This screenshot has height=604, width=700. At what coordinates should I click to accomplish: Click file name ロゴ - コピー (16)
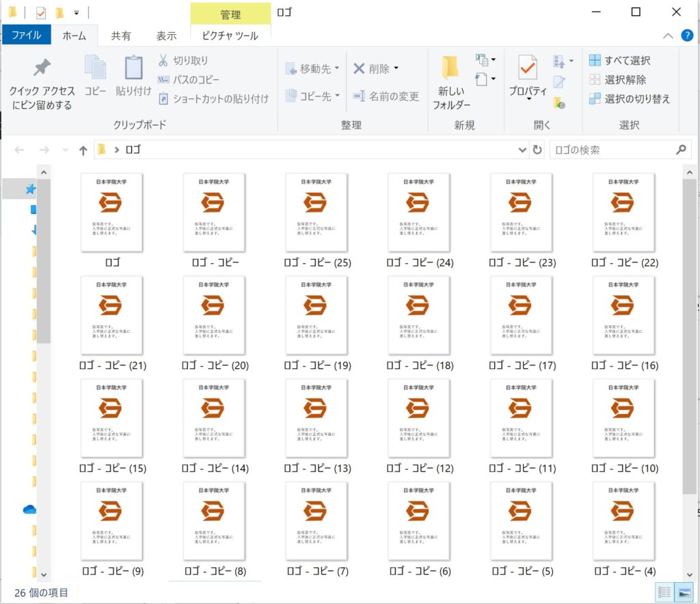point(625,366)
